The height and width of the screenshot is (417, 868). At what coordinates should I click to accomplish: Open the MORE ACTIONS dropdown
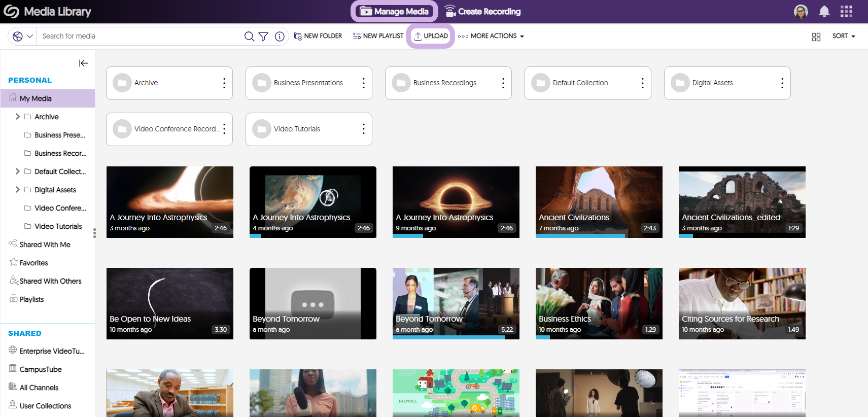point(491,36)
